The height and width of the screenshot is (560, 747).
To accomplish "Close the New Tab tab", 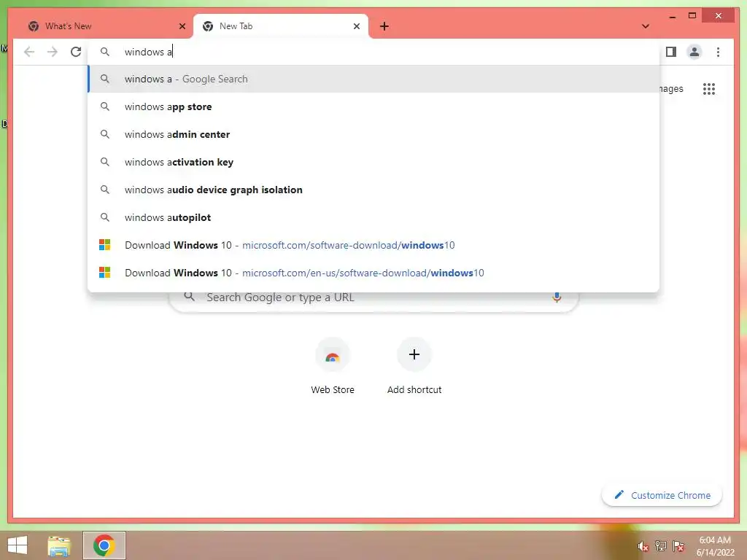I will click(356, 26).
